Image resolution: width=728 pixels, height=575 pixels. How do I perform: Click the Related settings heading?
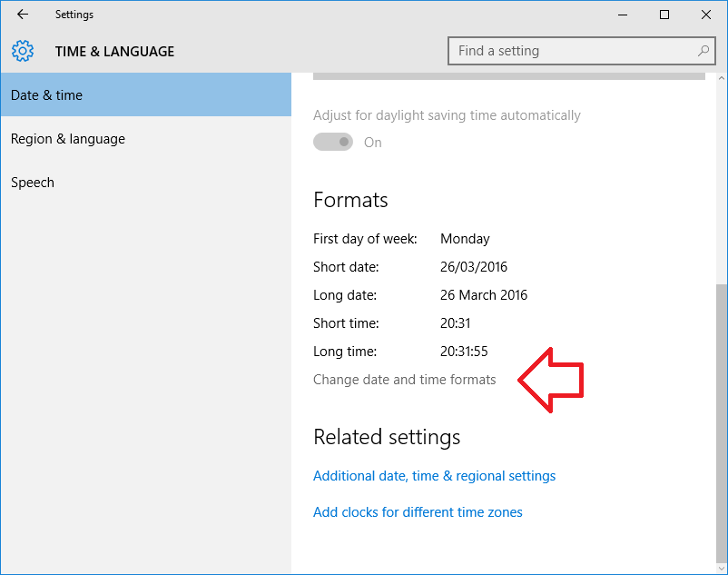coord(387,437)
